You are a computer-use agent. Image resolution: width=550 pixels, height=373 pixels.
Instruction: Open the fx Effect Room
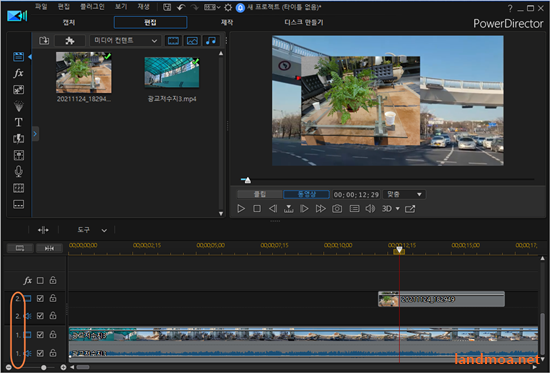point(19,73)
